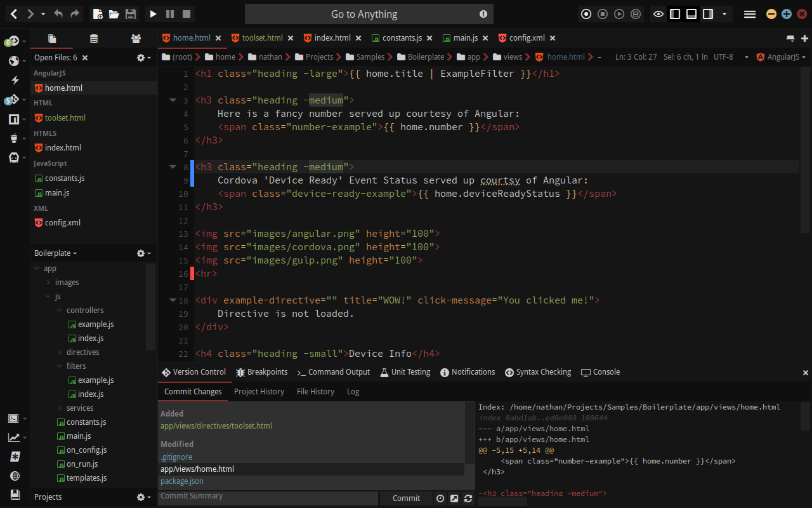The width and height of the screenshot is (812, 508).
Task: Play the recorded macro from the toolbar
Action: (x=619, y=13)
